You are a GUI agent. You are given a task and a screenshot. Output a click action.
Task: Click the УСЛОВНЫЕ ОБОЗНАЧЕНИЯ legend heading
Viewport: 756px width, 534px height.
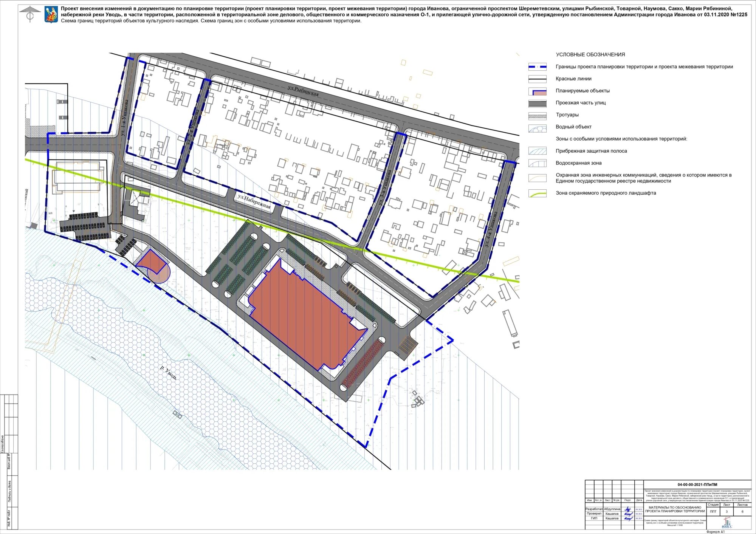(590, 55)
